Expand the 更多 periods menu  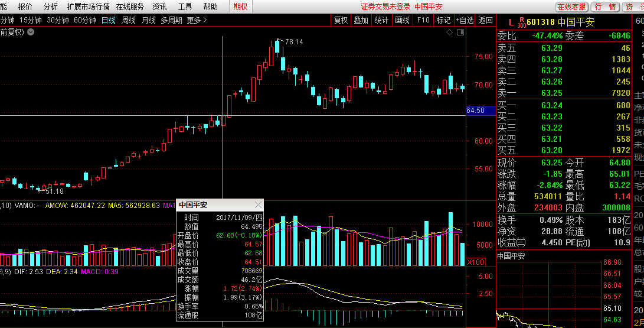pyautogui.click(x=197, y=20)
